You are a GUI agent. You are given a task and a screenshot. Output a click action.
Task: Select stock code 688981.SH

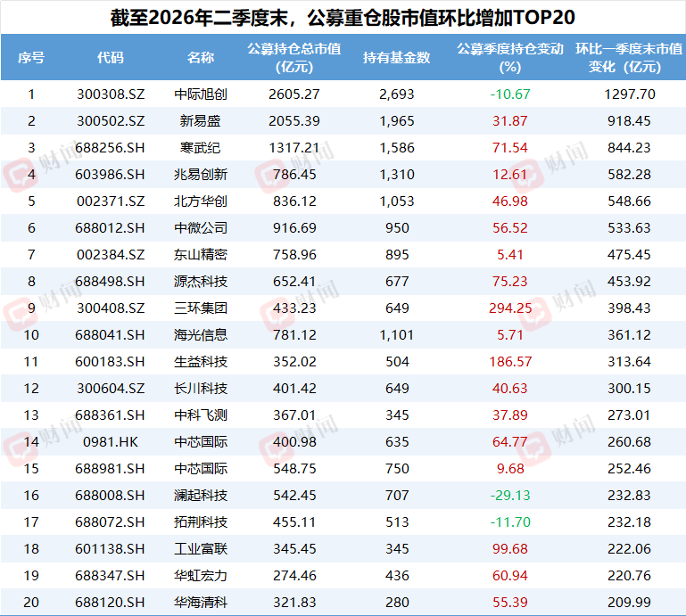(x=110, y=469)
